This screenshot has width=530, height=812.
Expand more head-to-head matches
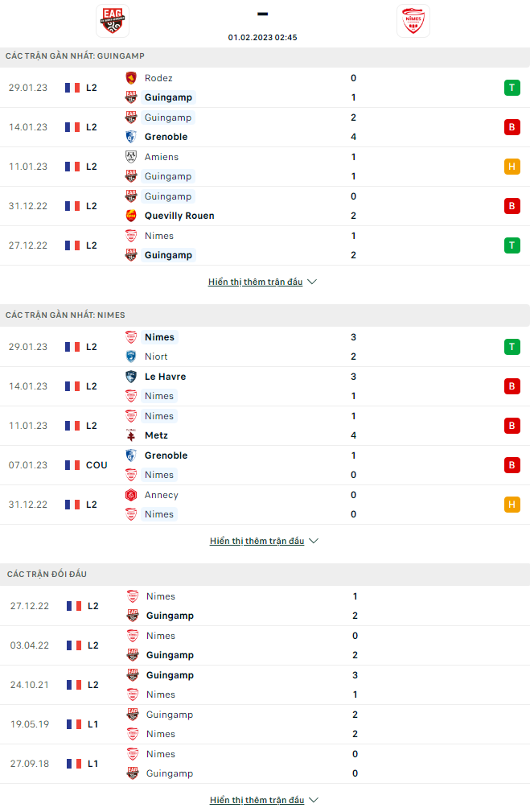coord(264,800)
